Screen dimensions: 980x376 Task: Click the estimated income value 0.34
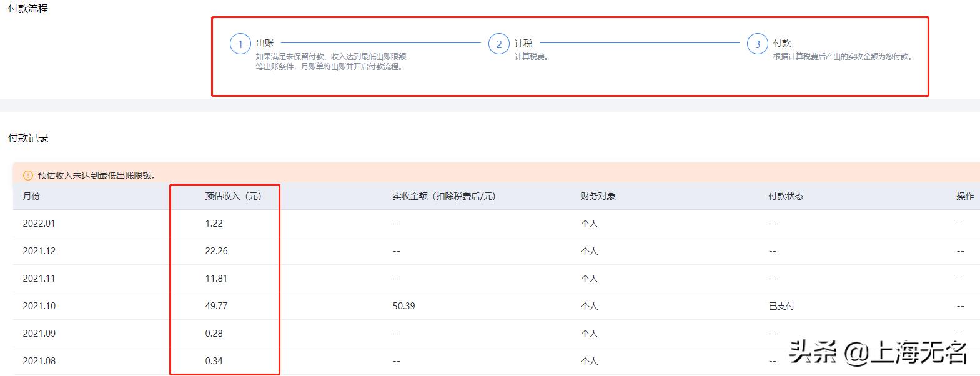point(214,361)
